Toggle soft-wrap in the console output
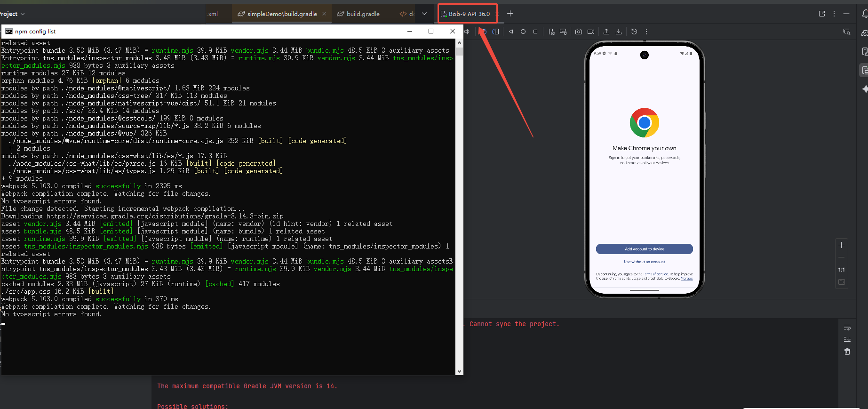 (x=847, y=327)
